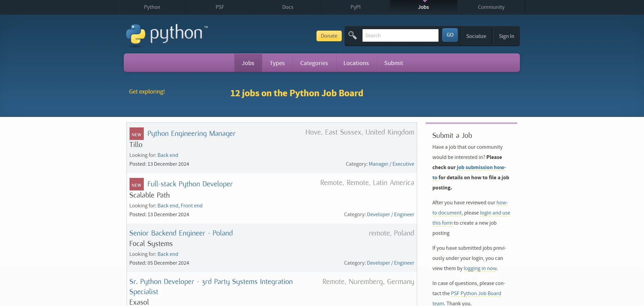The width and height of the screenshot is (644, 306).
Task: Open Developer / Engineer category for Scalable Path
Action: (x=390, y=215)
